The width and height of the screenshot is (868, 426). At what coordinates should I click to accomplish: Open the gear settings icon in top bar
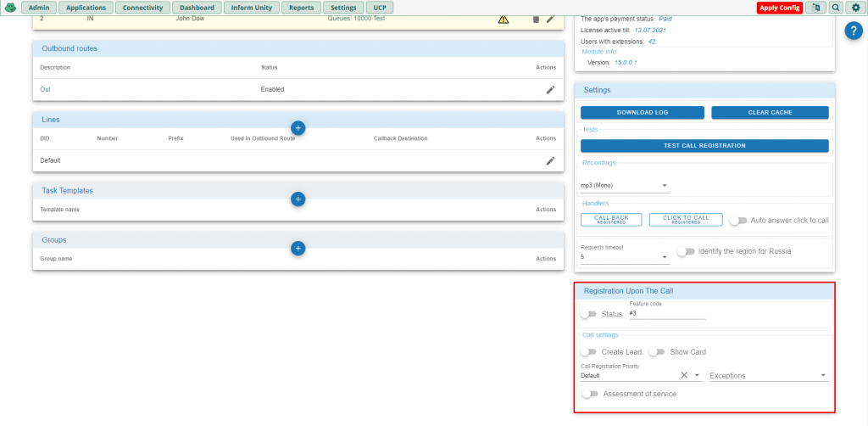(x=856, y=8)
